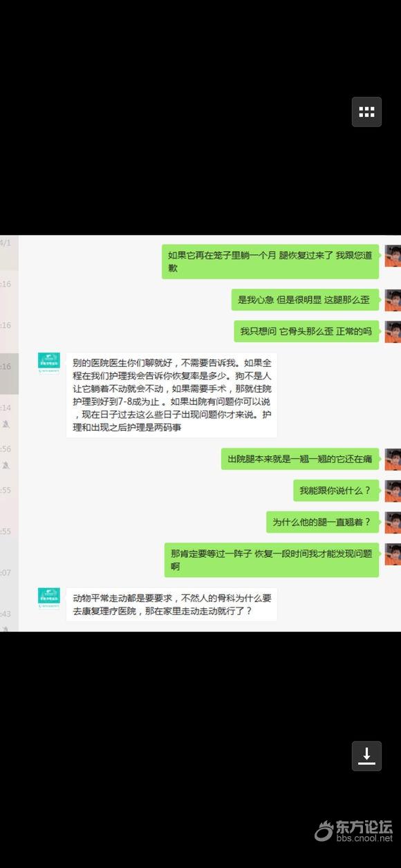
Task: Tap sender avatar next to 我能跟你说什么 message
Action: click(x=393, y=491)
